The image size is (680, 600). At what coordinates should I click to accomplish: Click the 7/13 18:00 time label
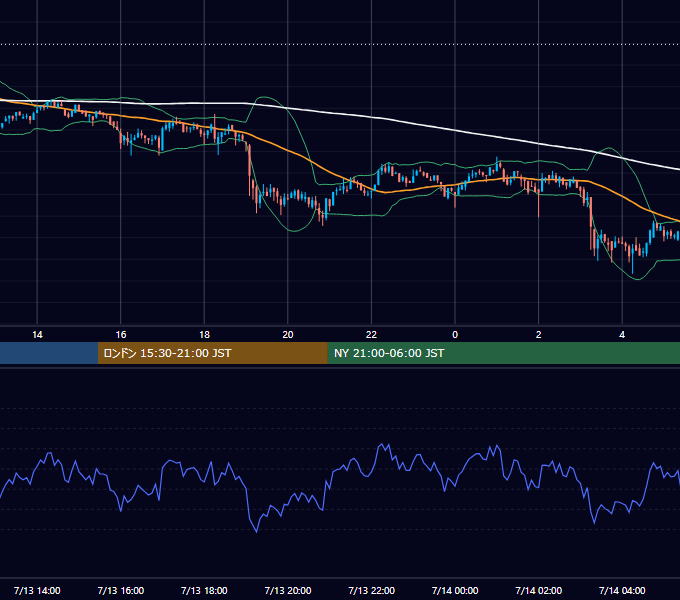pos(204,590)
